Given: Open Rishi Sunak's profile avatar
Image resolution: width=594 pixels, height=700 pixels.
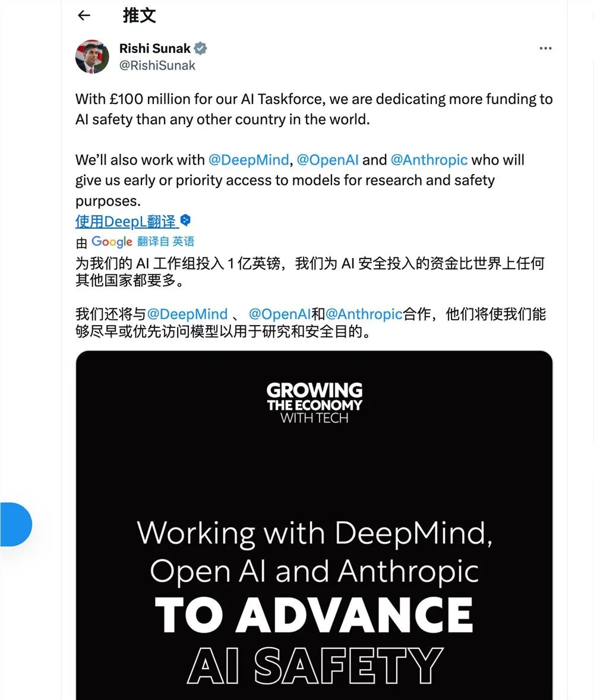Looking at the screenshot, I should point(92,56).
